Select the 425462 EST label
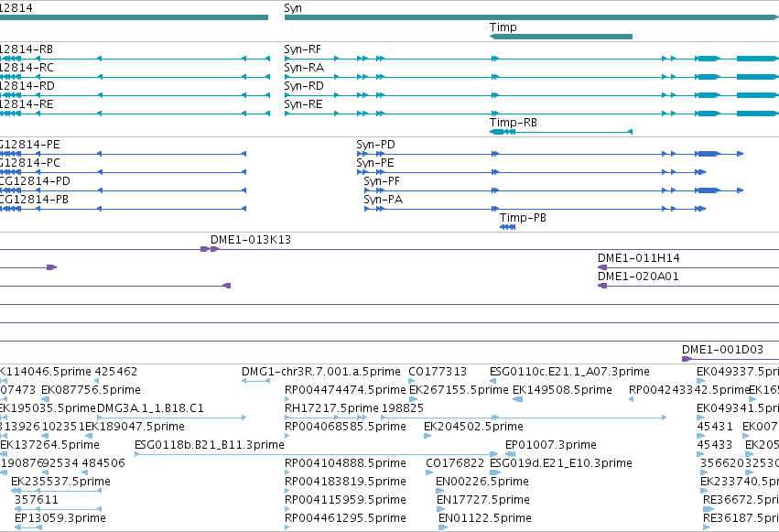Screen dimensions: 779x532 coord(115,372)
